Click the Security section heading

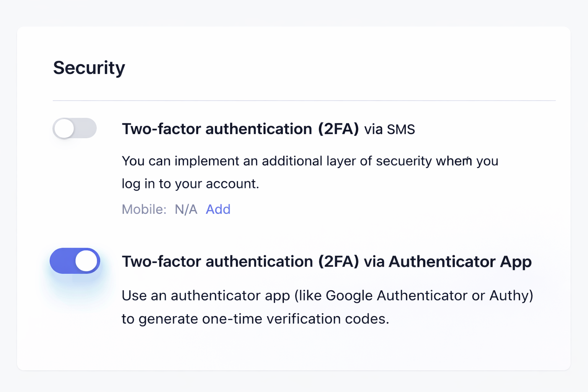point(89,68)
